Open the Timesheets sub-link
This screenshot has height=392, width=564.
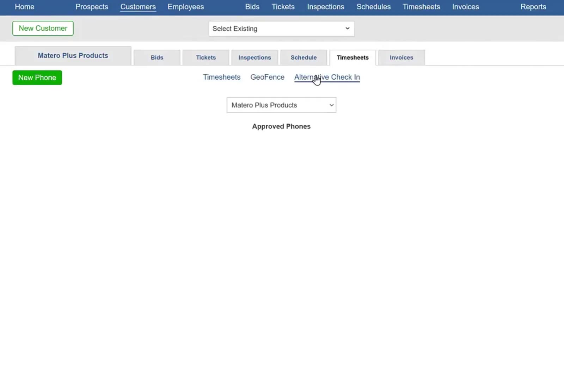pyautogui.click(x=222, y=77)
